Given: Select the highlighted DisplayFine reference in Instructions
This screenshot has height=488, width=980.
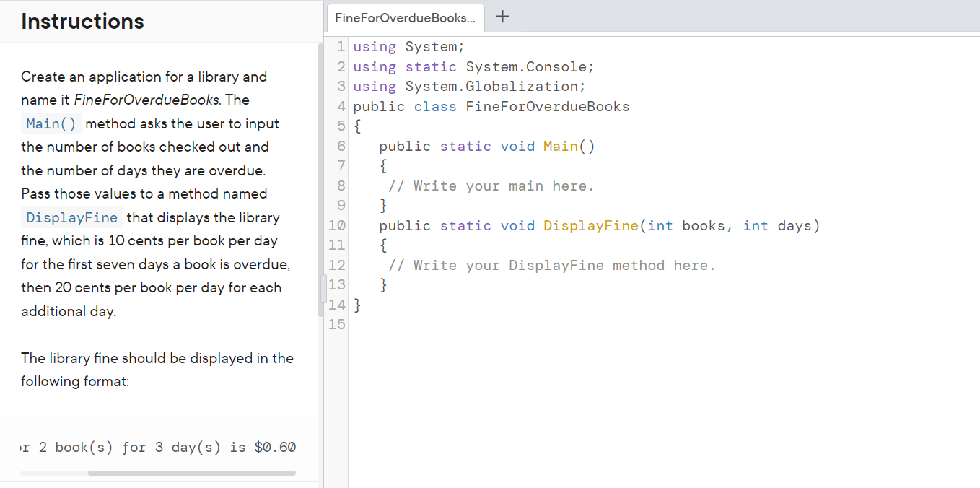Looking at the screenshot, I should click(71, 217).
